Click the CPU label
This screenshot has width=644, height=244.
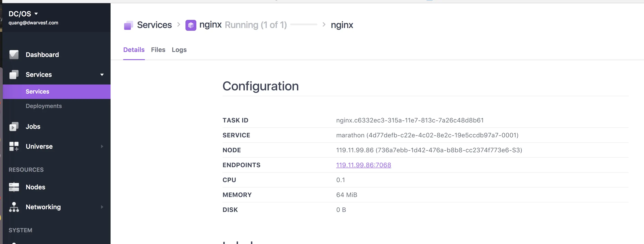tap(229, 180)
